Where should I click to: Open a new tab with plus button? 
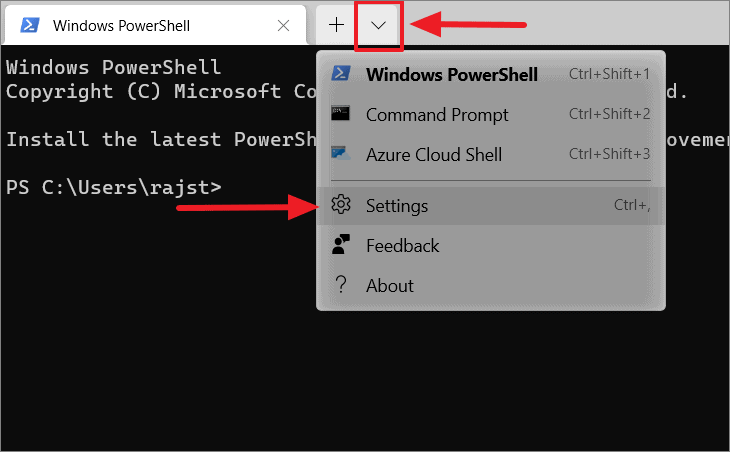[336, 25]
